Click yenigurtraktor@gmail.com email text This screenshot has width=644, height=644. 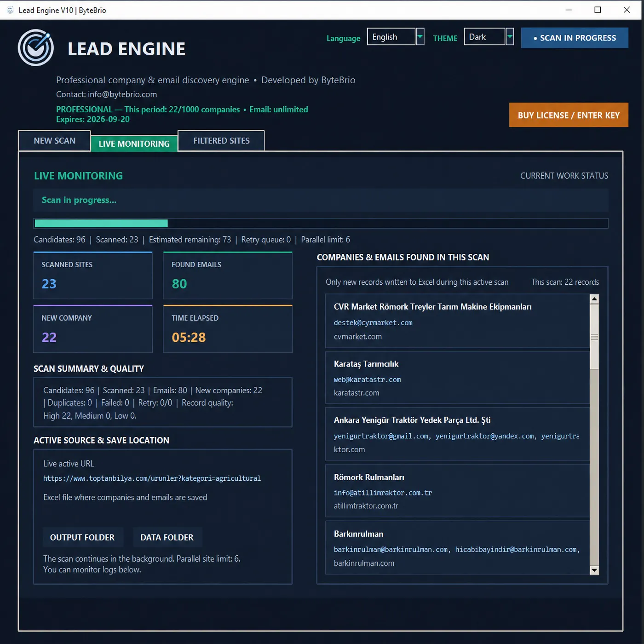381,436
